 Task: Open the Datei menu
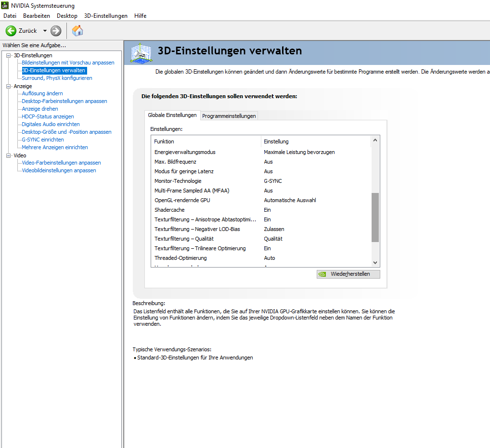(10, 15)
